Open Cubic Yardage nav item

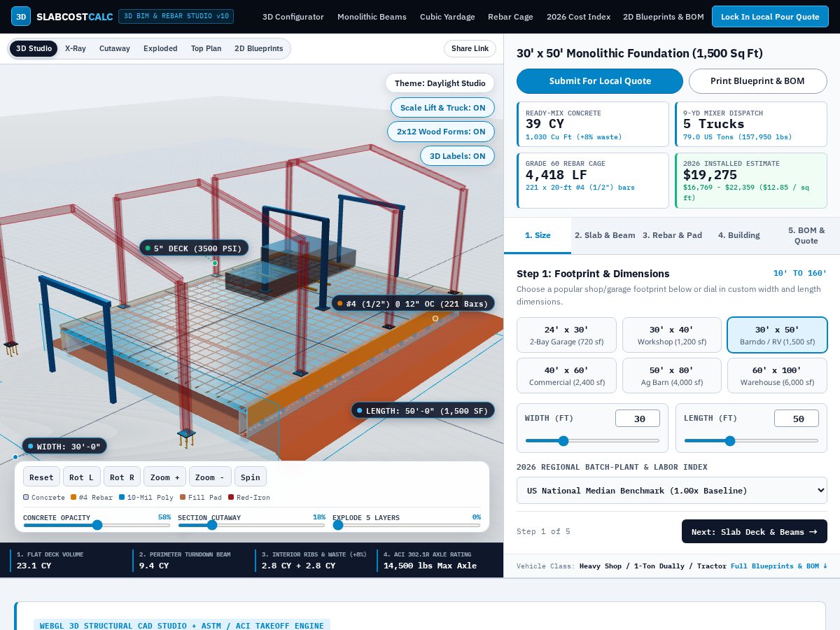(447, 17)
